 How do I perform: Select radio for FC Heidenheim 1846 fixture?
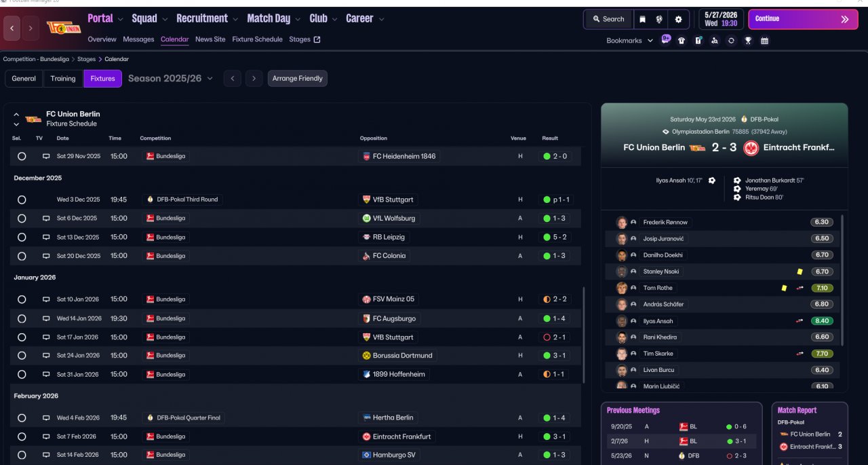(x=22, y=156)
